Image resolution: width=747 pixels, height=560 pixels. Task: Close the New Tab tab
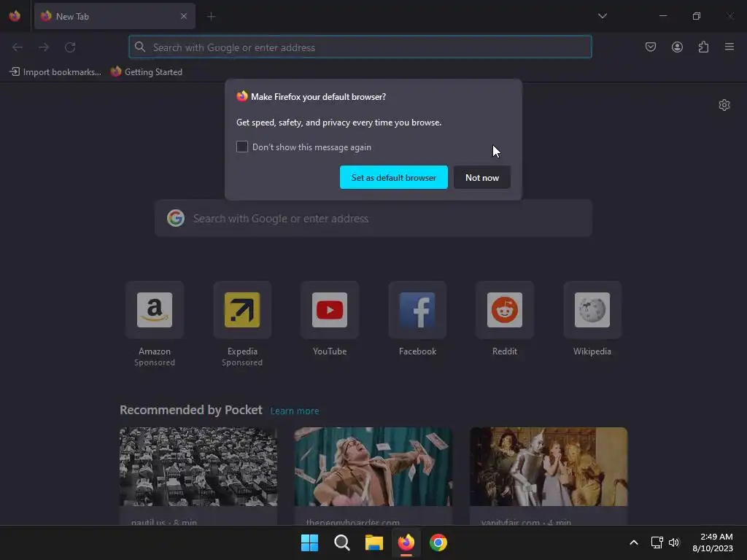point(183,16)
